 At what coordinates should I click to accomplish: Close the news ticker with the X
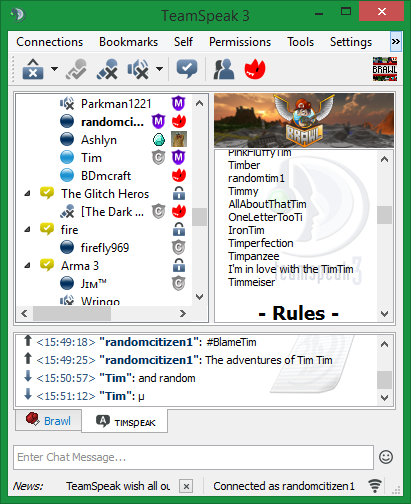186,486
